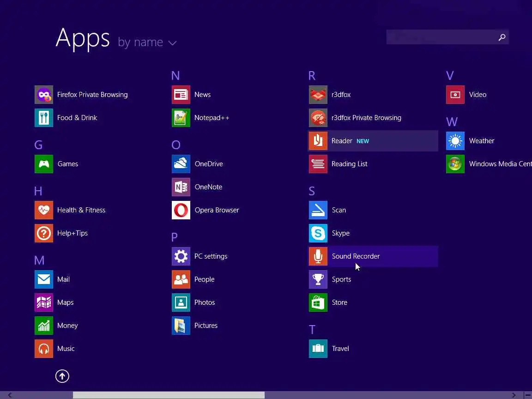Open the Video app icon

[x=455, y=95]
